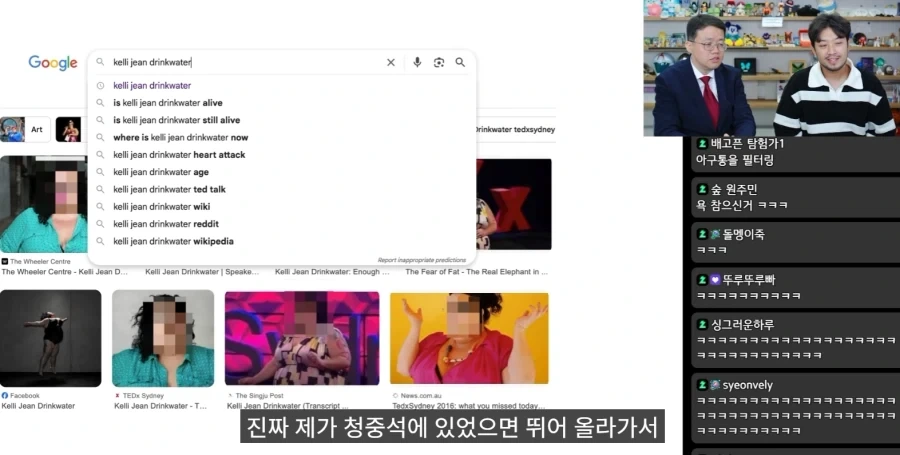Click chat username '뚜루뚜루빠'

(748, 280)
